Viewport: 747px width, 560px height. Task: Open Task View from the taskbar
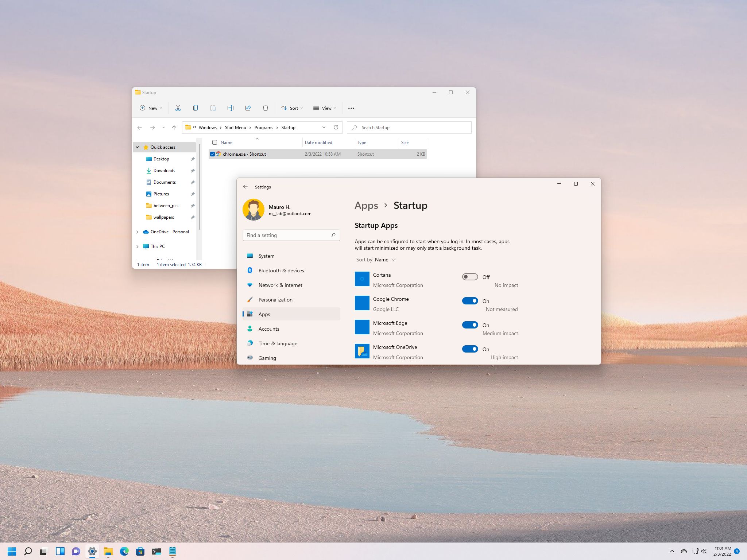pyautogui.click(x=44, y=551)
